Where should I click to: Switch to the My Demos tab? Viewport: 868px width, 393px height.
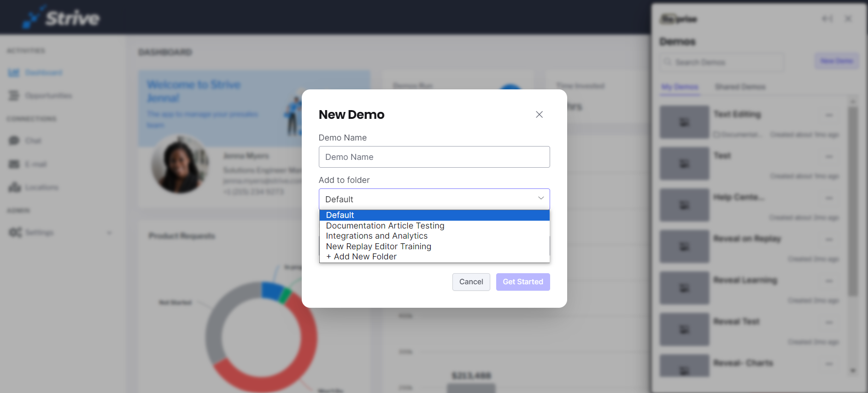[680, 87]
